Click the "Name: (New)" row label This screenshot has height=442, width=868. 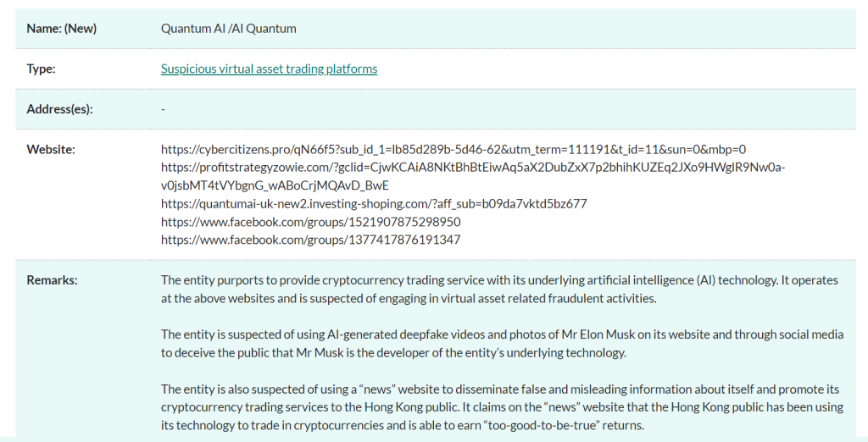tap(62, 28)
